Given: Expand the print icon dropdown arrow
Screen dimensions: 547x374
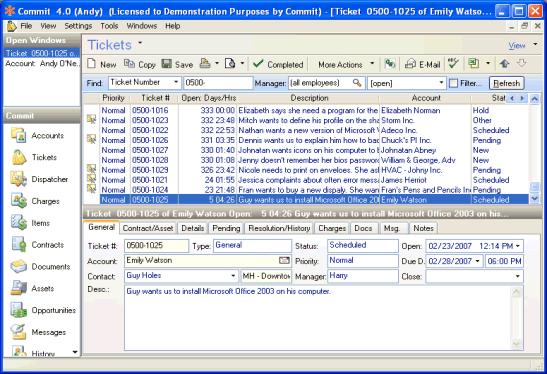Looking at the screenshot, I should point(217,64).
